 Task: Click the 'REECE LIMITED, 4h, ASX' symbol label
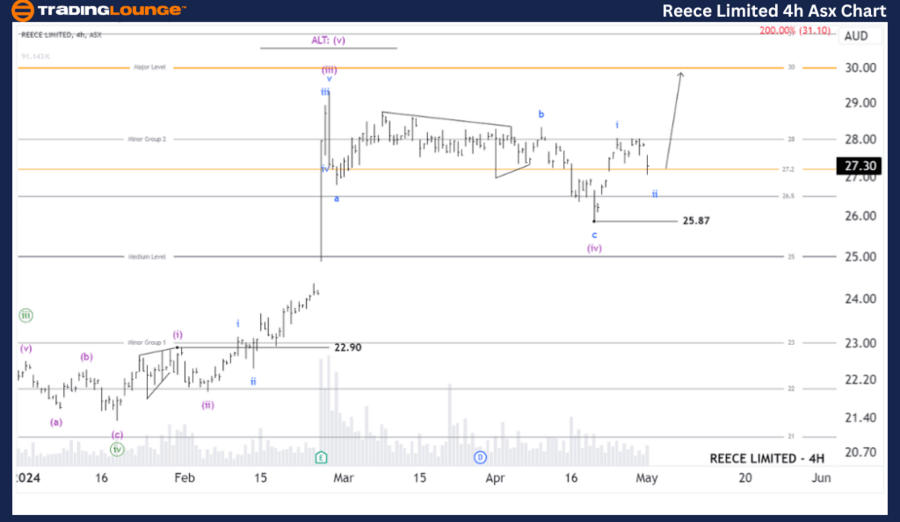[61, 35]
